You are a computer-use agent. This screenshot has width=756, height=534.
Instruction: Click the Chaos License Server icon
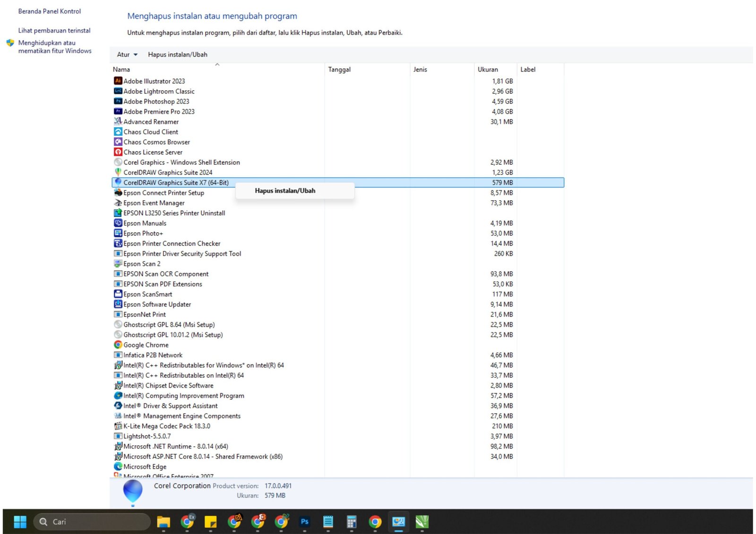pos(118,152)
